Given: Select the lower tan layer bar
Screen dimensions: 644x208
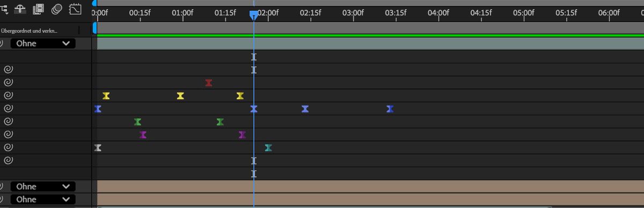Looking at the screenshot, I should pyautogui.click(x=370, y=199).
